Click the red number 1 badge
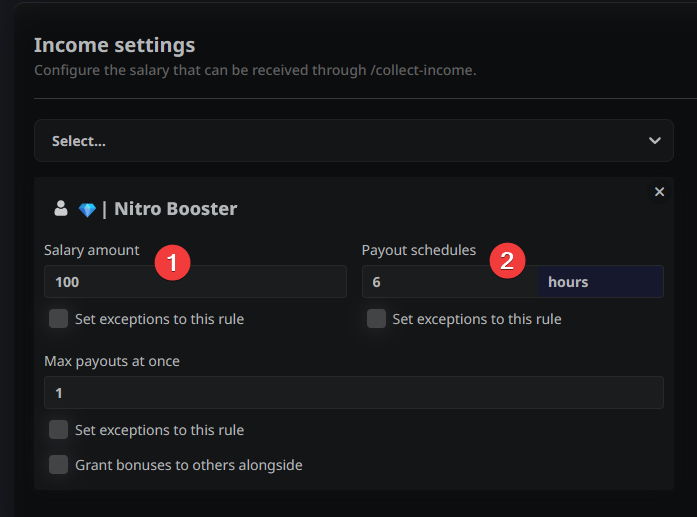 (x=172, y=262)
